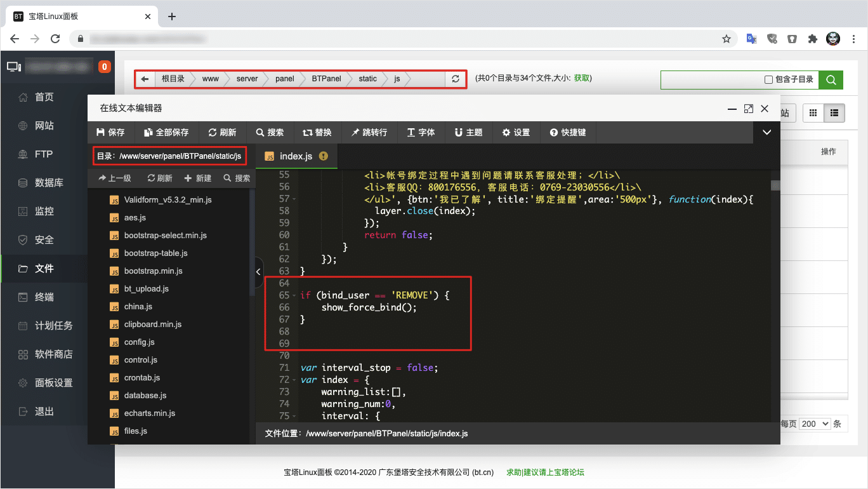868x489 pixels.
Task: Search files in editor sidebar (搜索)
Action: point(237,178)
